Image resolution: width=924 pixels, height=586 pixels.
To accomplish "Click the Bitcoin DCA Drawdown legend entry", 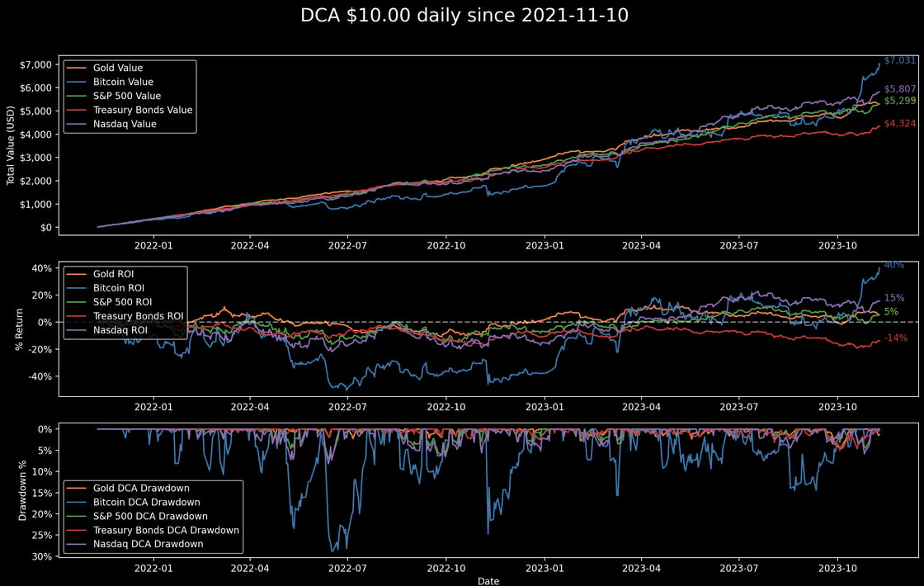I will pyautogui.click(x=146, y=502).
